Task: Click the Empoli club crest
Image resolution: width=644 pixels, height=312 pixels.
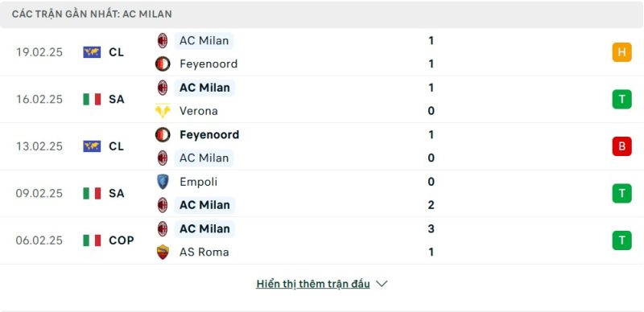Action: [163, 182]
